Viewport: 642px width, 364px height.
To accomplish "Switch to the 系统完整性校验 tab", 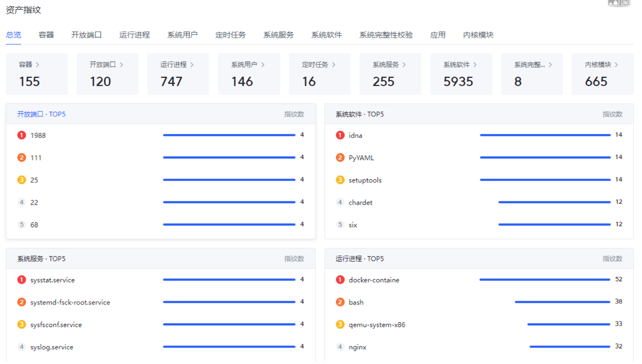I will click(x=386, y=35).
